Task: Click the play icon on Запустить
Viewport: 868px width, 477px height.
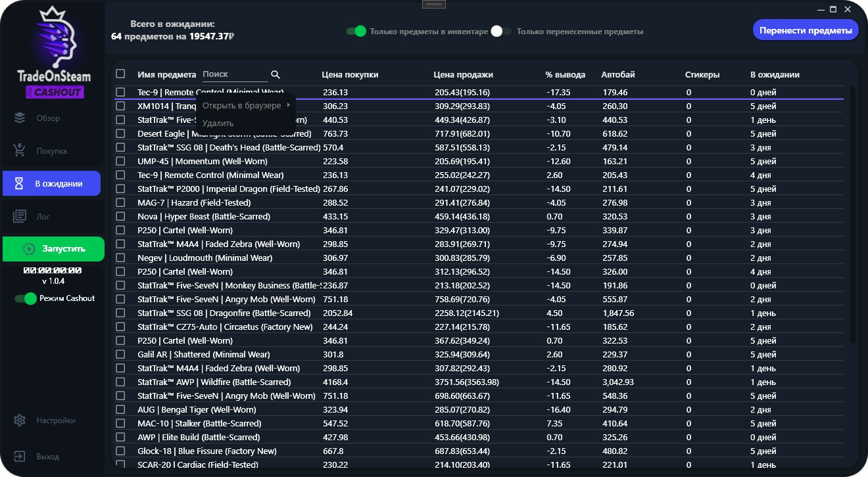Action: (29, 249)
